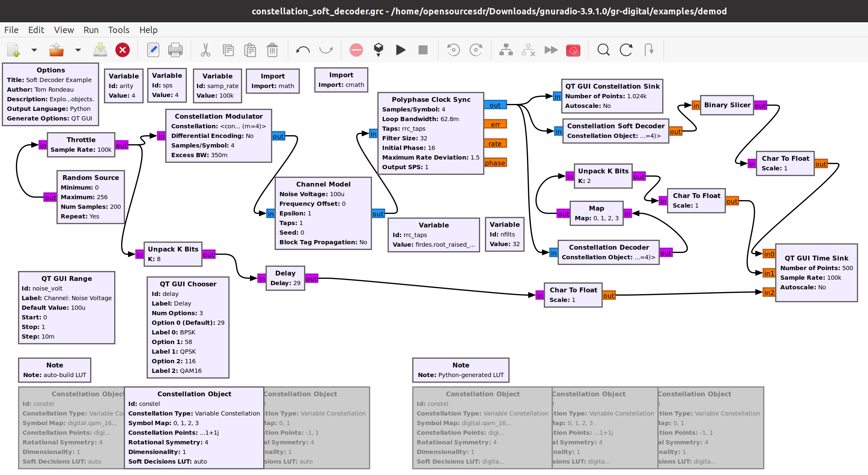Click the Find blocks magnifier icon
868x475 pixels.
[603, 50]
